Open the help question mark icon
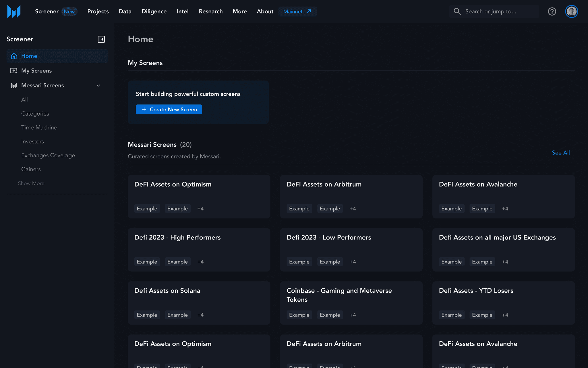Screen dimensions: 588x368 (552, 11)
